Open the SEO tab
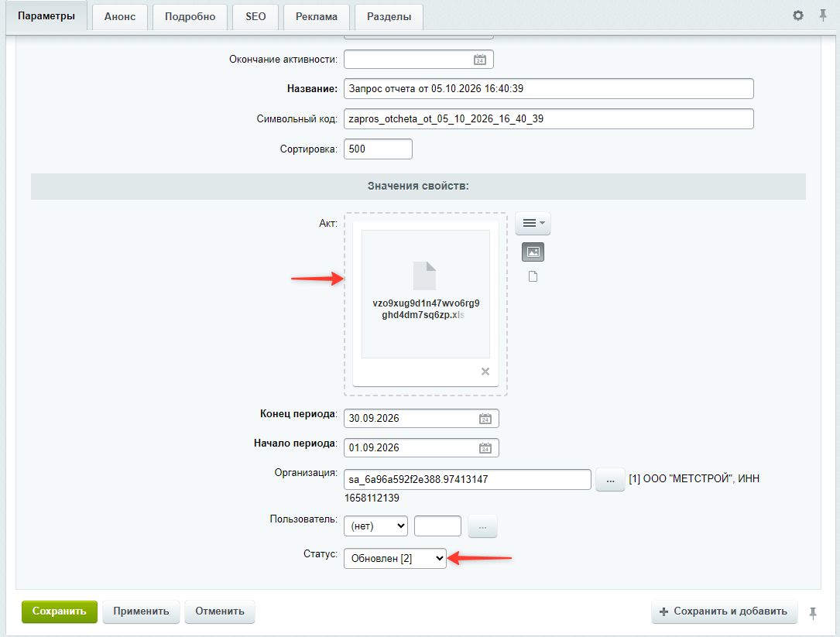This screenshot has height=637, width=840. (x=255, y=16)
